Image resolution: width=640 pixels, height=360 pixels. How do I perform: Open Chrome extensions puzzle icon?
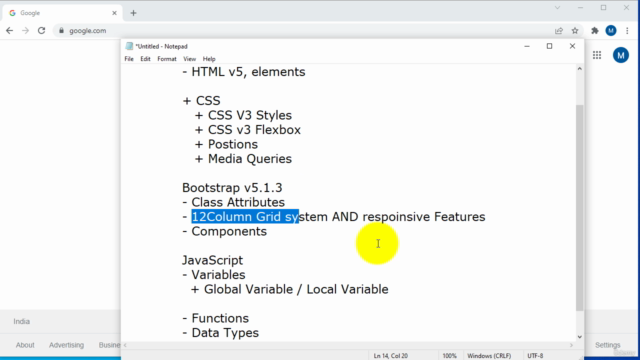pyautogui.click(x=595, y=31)
